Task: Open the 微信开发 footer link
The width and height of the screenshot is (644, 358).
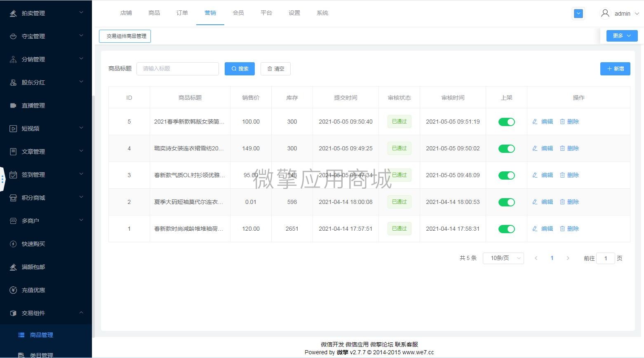Action: click(332, 344)
